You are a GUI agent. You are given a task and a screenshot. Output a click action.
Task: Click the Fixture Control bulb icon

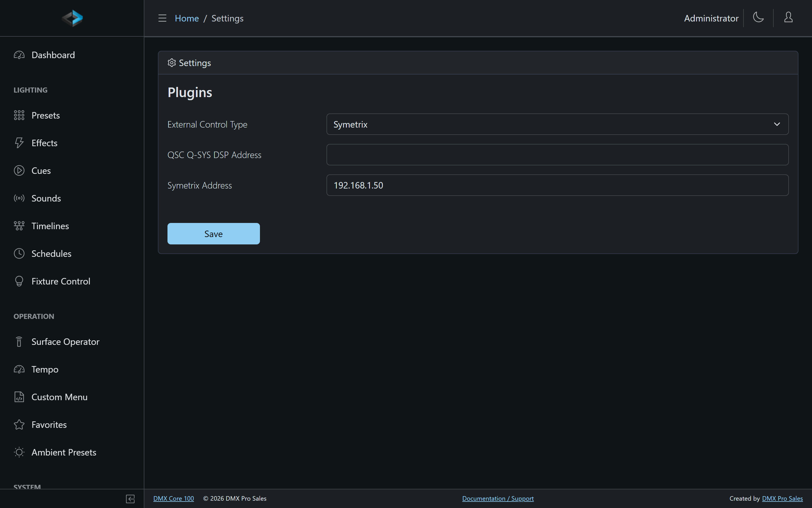[19, 281]
